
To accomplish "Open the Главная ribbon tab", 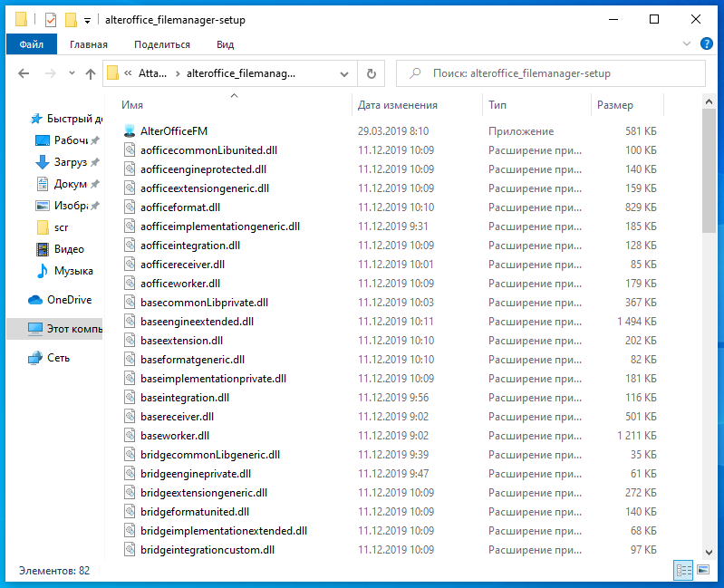I will pyautogui.click(x=89, y=44).
